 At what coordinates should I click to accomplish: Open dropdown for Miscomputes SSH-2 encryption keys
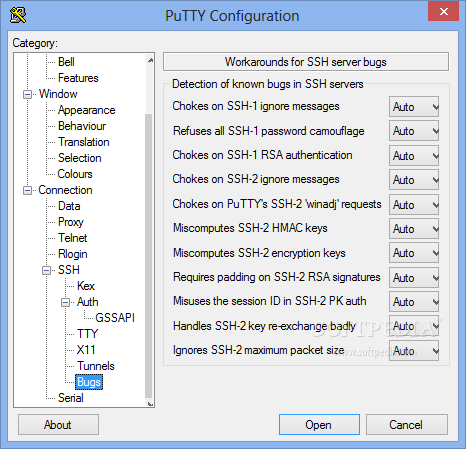(414, 253)
